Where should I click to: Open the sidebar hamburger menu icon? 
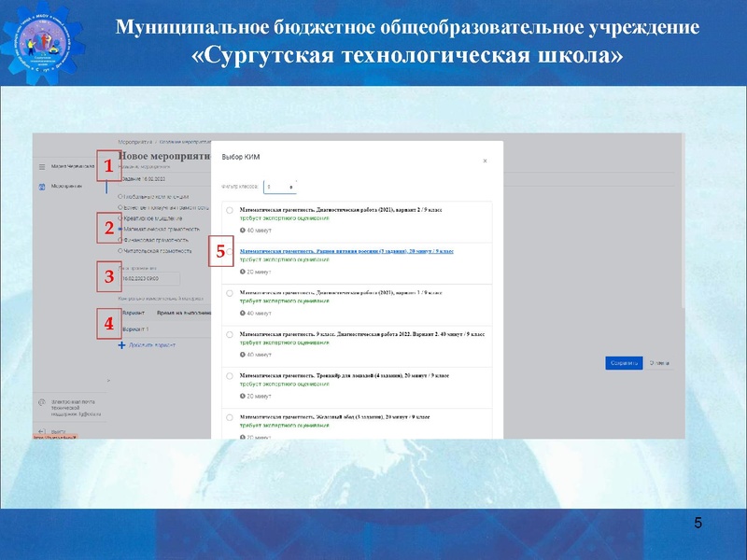click(41, 164)
